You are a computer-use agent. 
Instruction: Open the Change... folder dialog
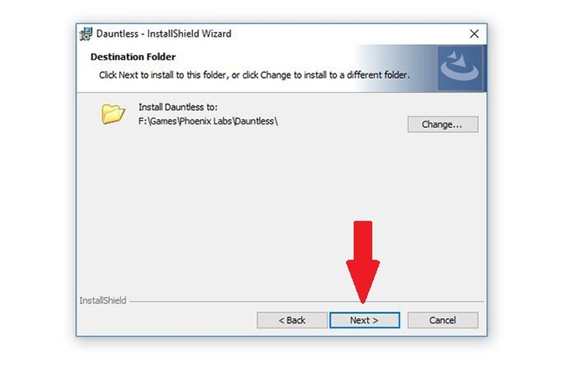click(x=443, y=124)
